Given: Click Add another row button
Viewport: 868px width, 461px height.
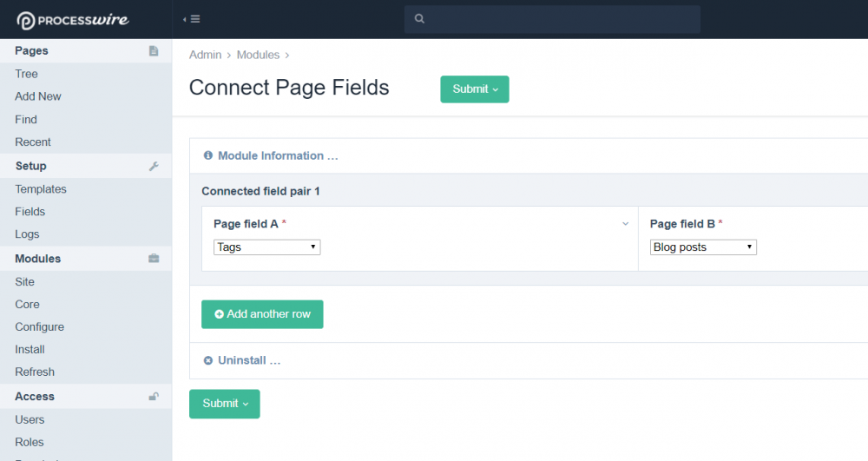Looking at the screenshot, I should point(262,314).
